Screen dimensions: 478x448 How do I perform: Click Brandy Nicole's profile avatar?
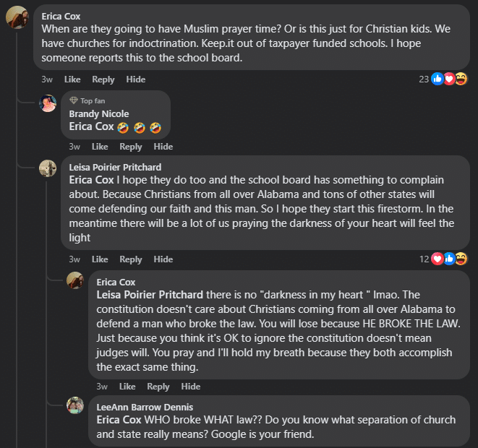pyautogui.click(x=48, y=103)
